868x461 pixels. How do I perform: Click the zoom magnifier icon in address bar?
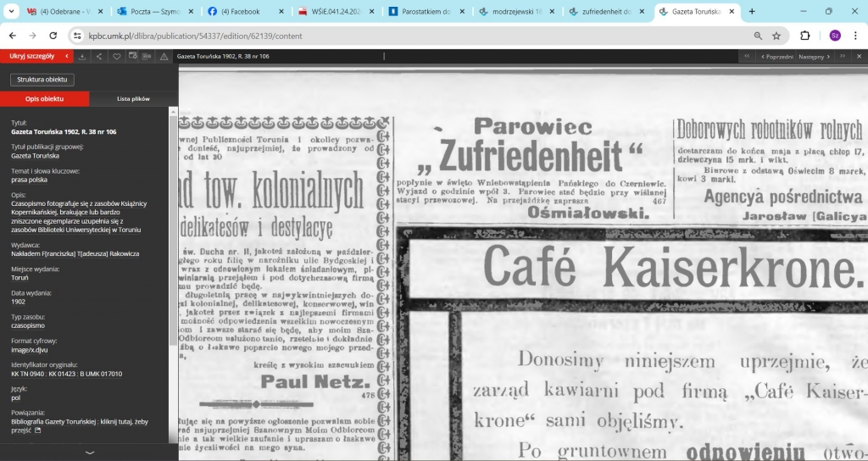pyautogui.click(x=758, y=36)
